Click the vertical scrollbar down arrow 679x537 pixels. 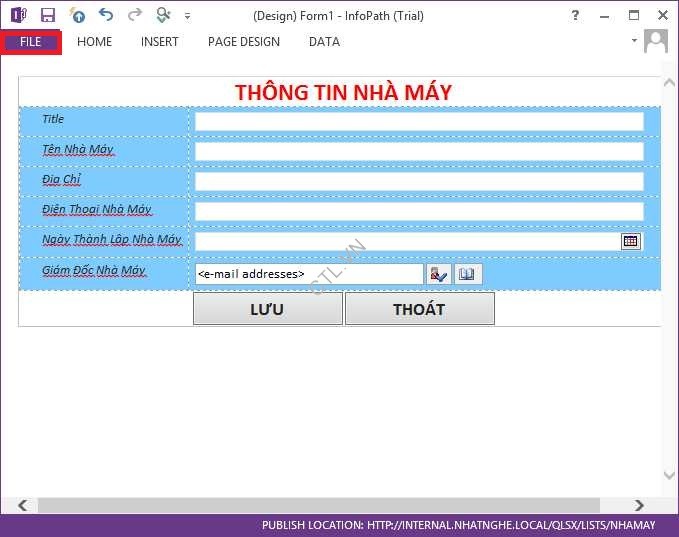669,476
